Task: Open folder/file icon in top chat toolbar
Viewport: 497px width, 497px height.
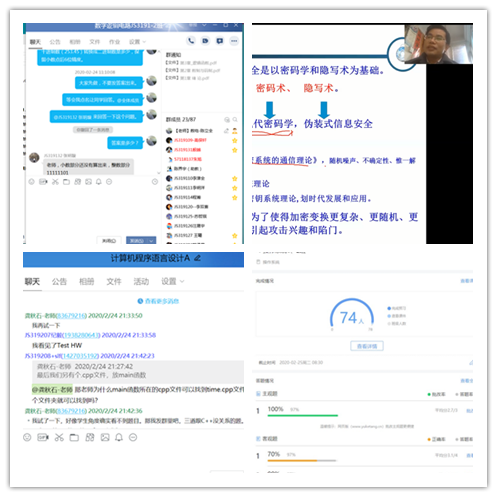Action: click(66, 182)
